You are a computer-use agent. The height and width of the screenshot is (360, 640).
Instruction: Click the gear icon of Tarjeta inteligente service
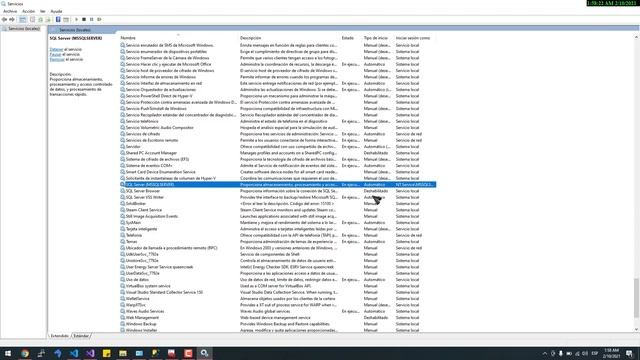pos(122,229)
